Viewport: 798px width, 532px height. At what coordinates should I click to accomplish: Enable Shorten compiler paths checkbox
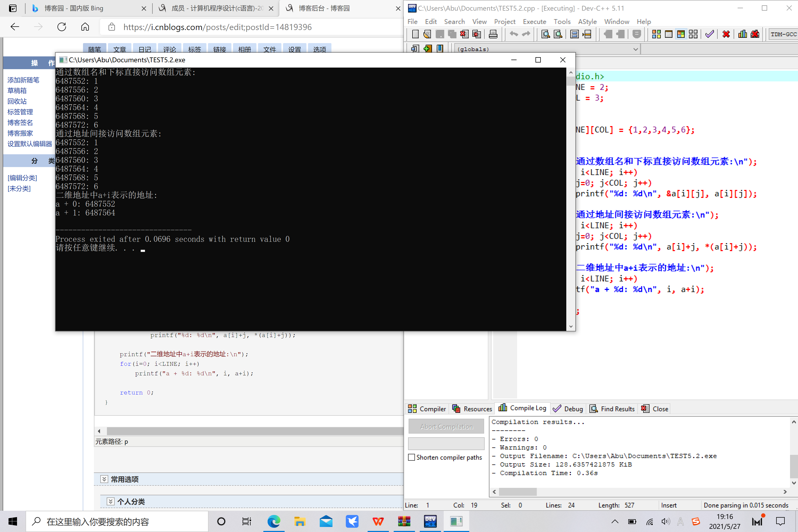click(x=412, y=457)
